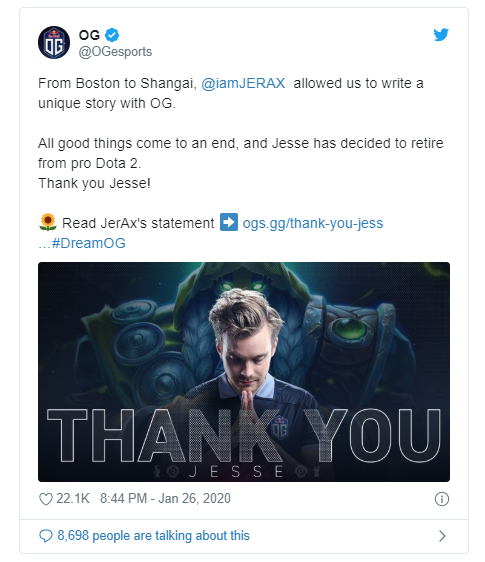Open the tweet info icon

(442, 499)
